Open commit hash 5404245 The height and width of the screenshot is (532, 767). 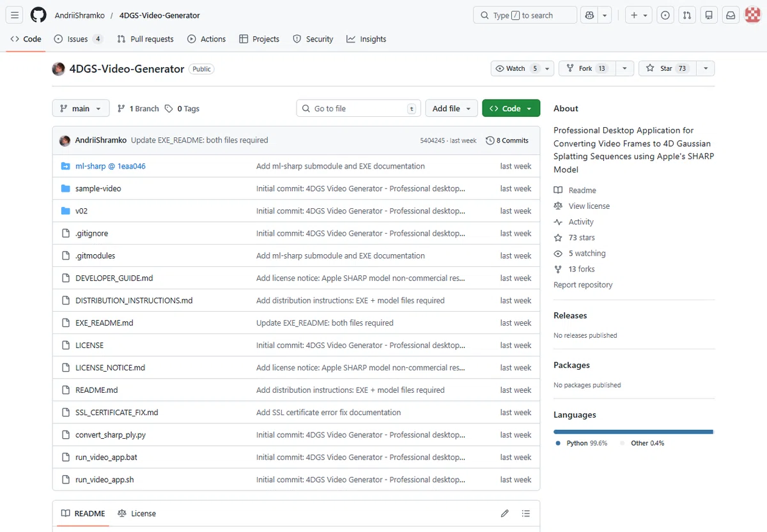tap(433, 141)
